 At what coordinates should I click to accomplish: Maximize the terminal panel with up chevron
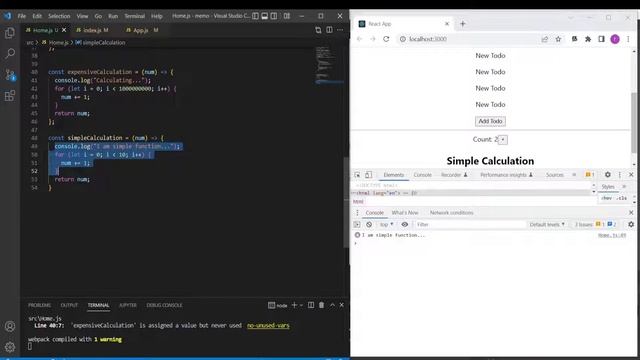(x=332, y=305)
